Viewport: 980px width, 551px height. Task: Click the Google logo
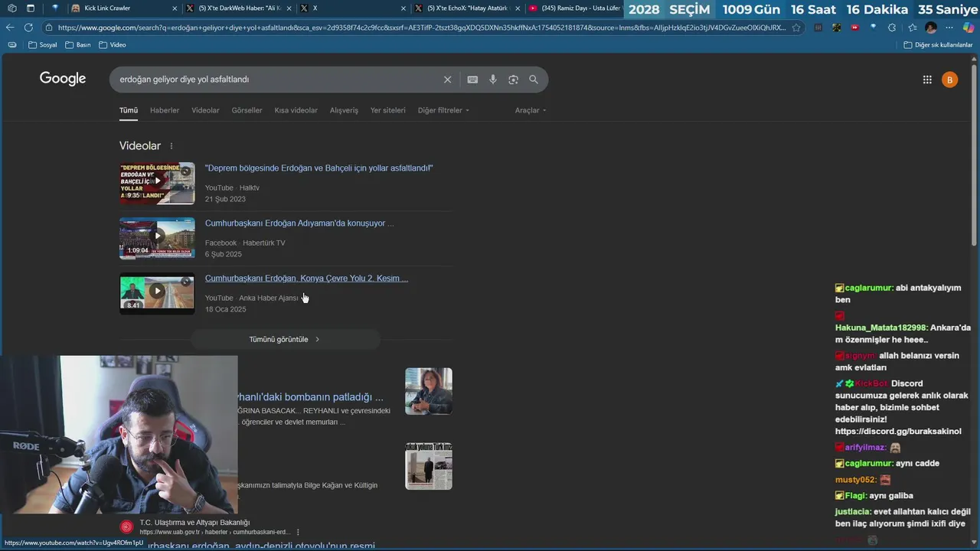[63, 79]
